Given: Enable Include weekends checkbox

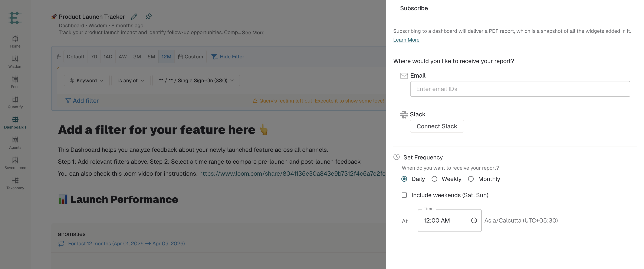Looking at the screenshot, I should tap(404, 195).
